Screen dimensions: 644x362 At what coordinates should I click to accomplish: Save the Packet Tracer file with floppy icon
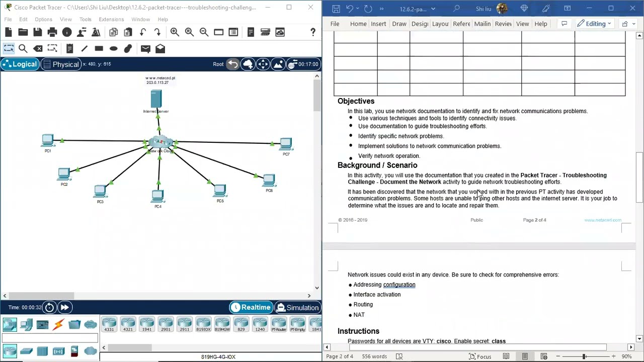coord(38,32)
